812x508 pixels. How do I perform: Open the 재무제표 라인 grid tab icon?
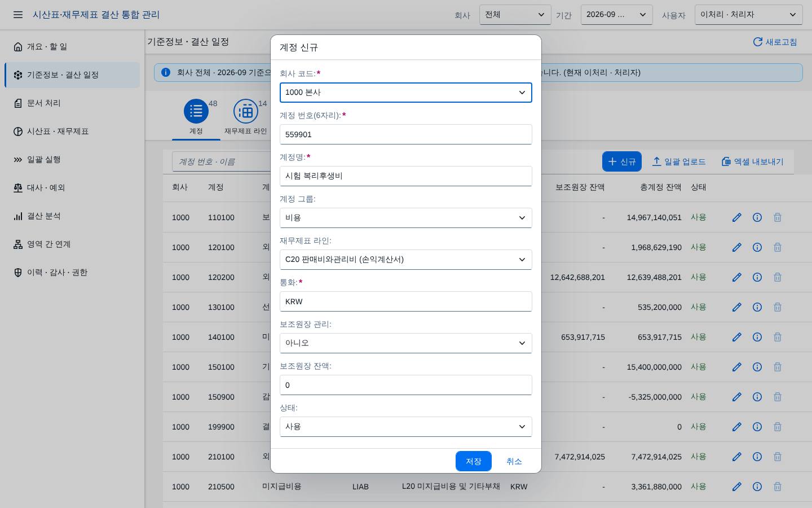[x=246, y=111]
